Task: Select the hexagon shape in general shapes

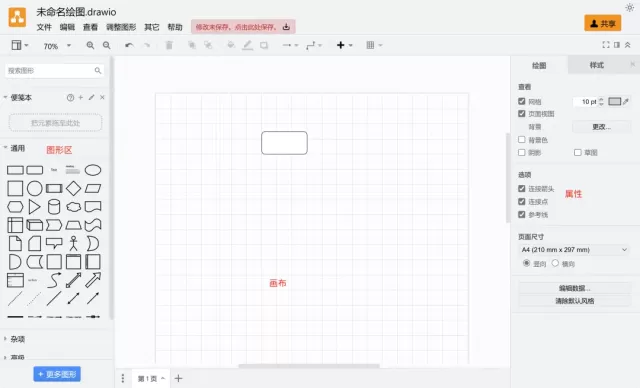Action: click(x=15, y=207)
